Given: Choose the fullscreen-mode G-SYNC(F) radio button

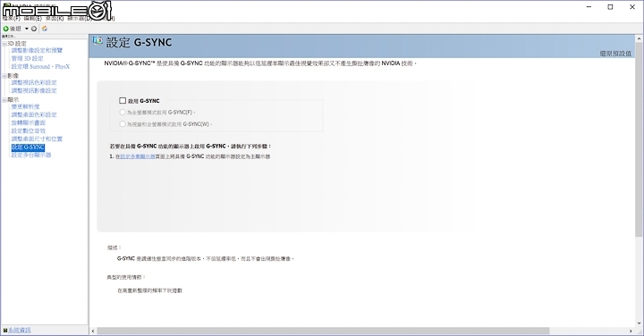Looking at the screenshot, I should [123, 112].
